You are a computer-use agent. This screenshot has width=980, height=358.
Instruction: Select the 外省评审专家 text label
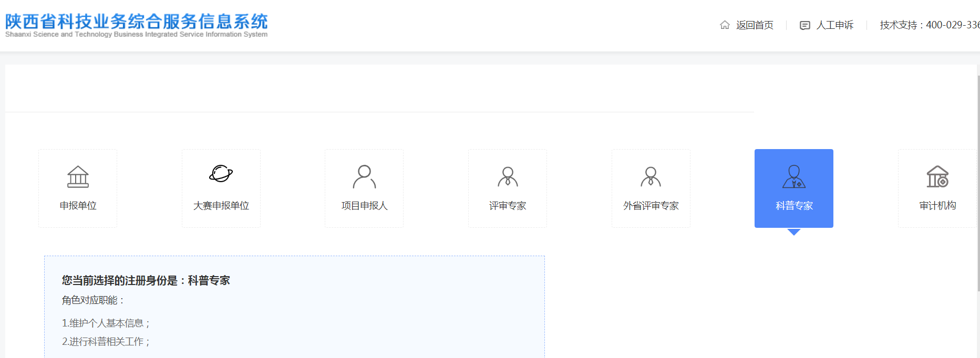651,206
